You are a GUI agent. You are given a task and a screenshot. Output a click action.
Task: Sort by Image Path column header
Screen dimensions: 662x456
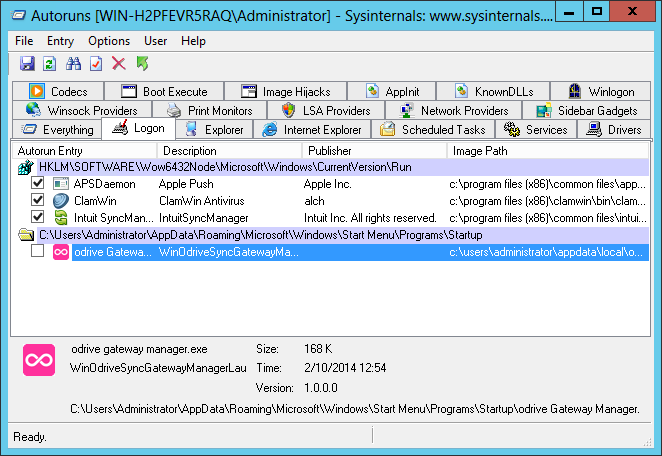(548, 151)
